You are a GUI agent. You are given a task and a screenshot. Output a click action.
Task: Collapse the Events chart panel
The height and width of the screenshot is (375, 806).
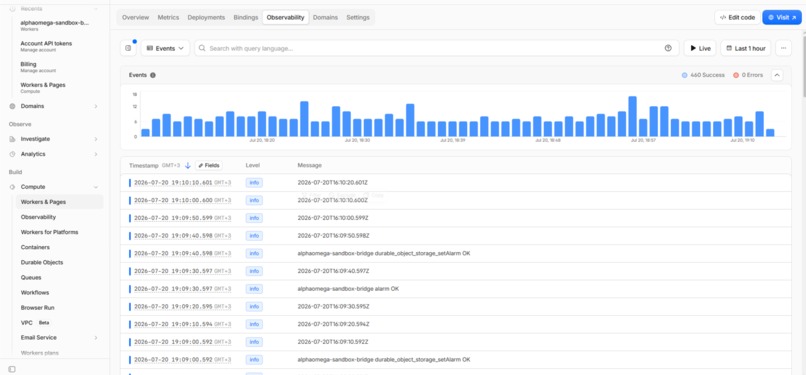coord(777,75)
